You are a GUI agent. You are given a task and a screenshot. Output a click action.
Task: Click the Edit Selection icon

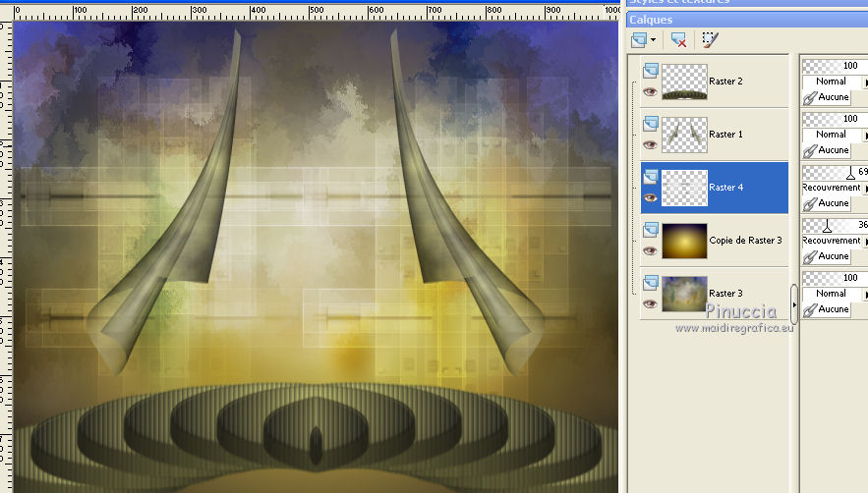point(710,40)
